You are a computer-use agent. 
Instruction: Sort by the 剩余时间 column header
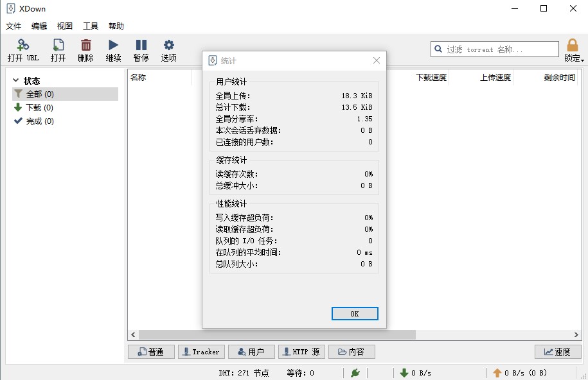pyautogui.click(x=560, y=77)
